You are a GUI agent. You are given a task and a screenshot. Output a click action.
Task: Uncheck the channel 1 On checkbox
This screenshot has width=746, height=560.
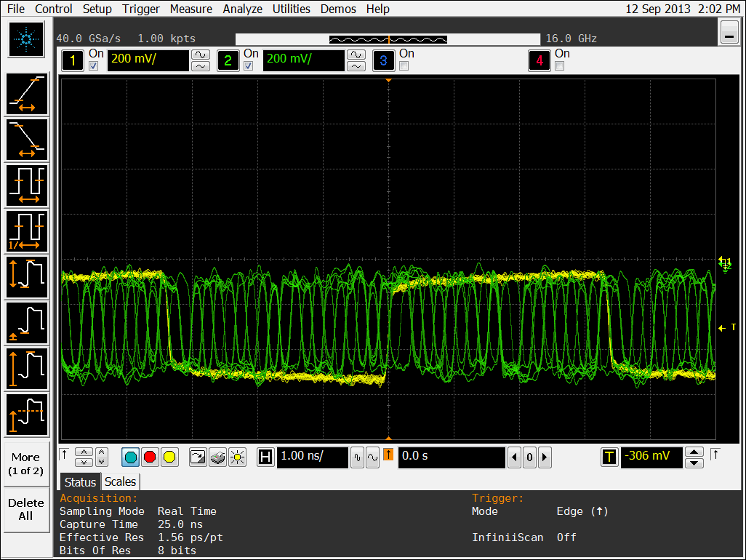point(93,66)
